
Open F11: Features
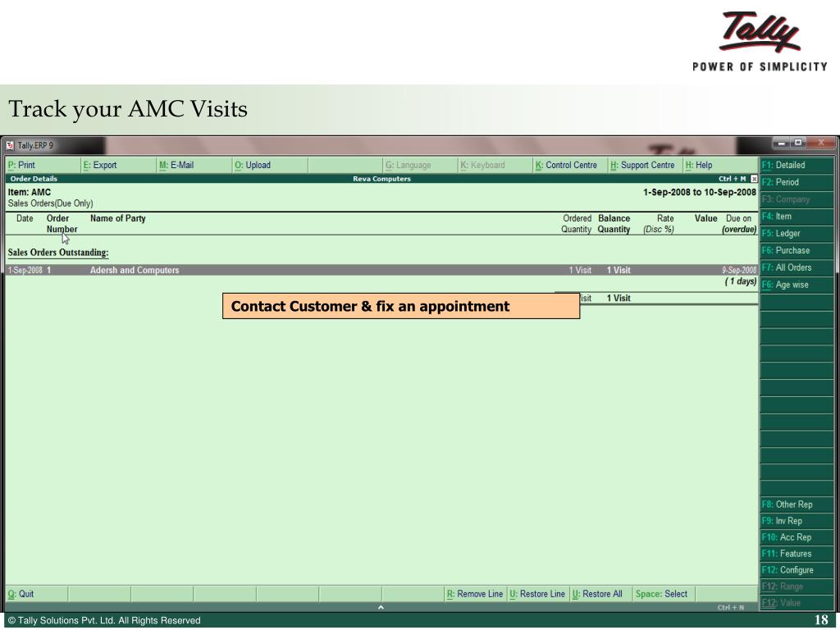(797, 554)
